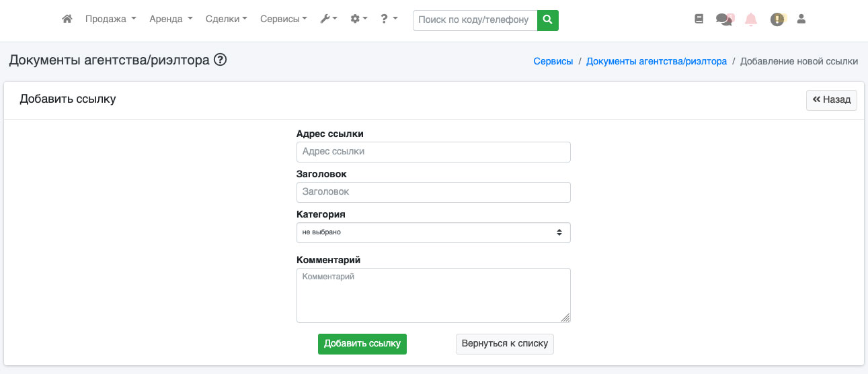
Task: Show notifications via the bell icon
Action: click(751, 19)
